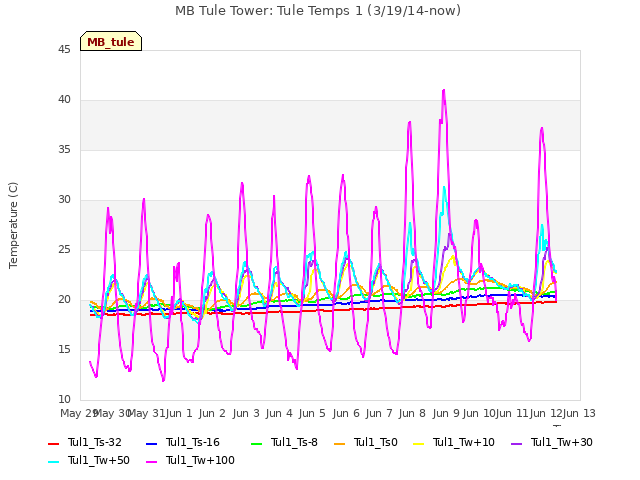Click the Jun 9 x-axis date label

(x=446, y=413)
